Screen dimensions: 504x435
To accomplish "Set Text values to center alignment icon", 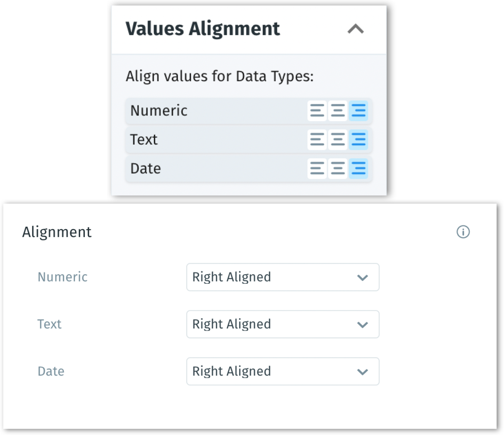I will (x=338, y=140).
